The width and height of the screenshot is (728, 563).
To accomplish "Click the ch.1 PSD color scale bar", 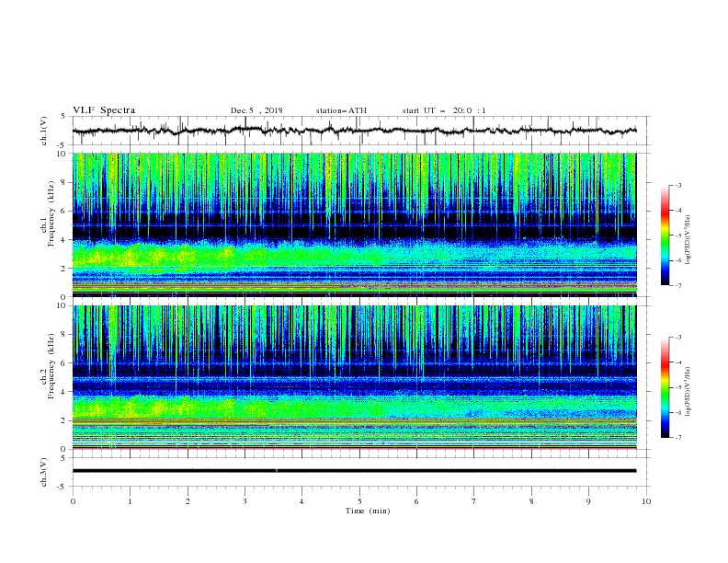I will pos(665,236).
